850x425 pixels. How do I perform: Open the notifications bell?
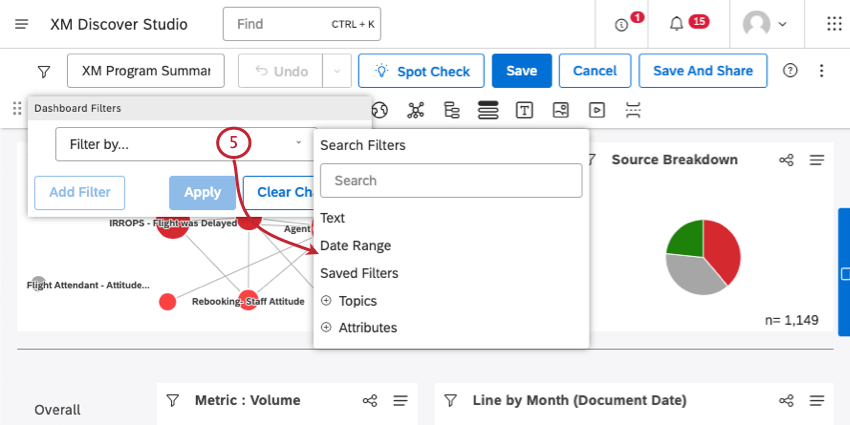677,24
